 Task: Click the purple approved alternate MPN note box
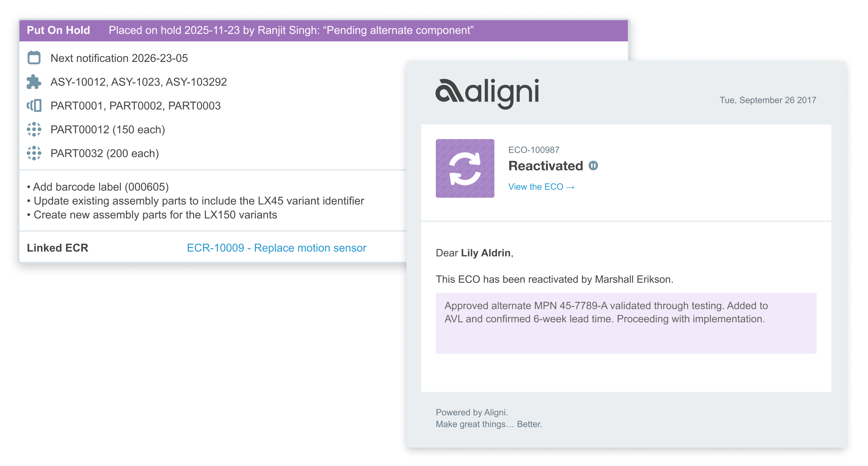[x=626, y=323]
